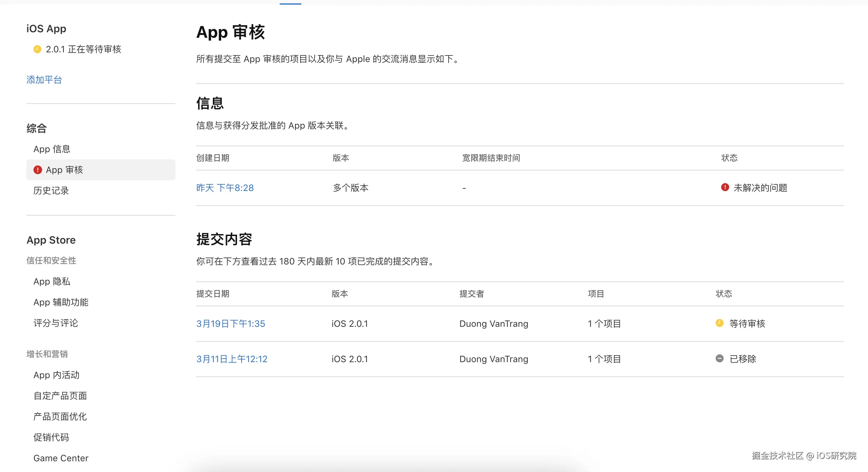Open submission dated 3月19日下午1:35
This screenshot has width=868, height=472.
pos(231,324)
